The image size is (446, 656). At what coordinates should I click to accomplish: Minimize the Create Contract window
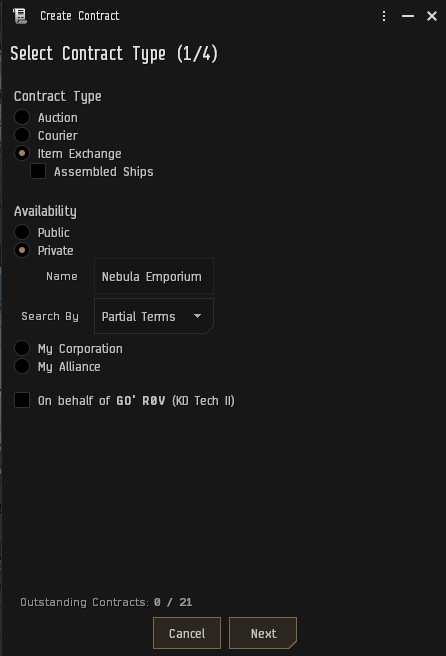pos(408,16)
